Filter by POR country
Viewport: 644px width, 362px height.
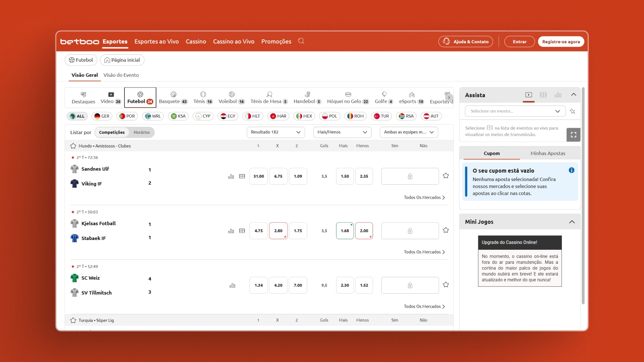point(127,116)
